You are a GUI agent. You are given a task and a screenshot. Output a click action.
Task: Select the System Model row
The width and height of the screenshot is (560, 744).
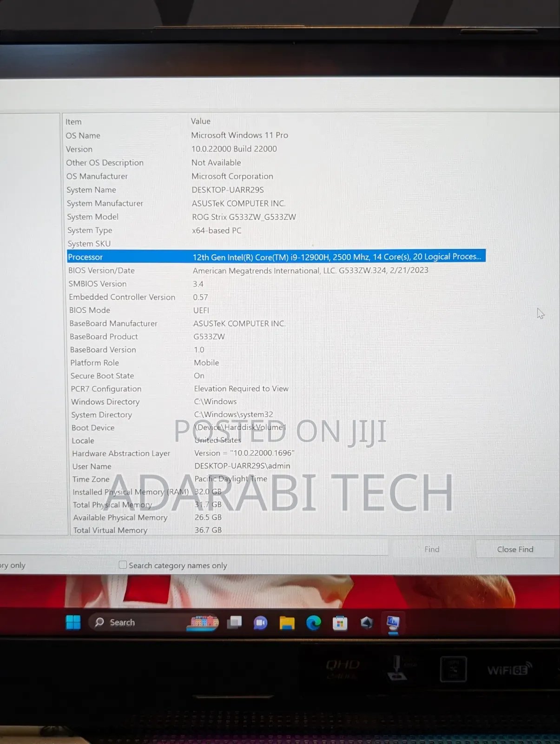[276, 217]
